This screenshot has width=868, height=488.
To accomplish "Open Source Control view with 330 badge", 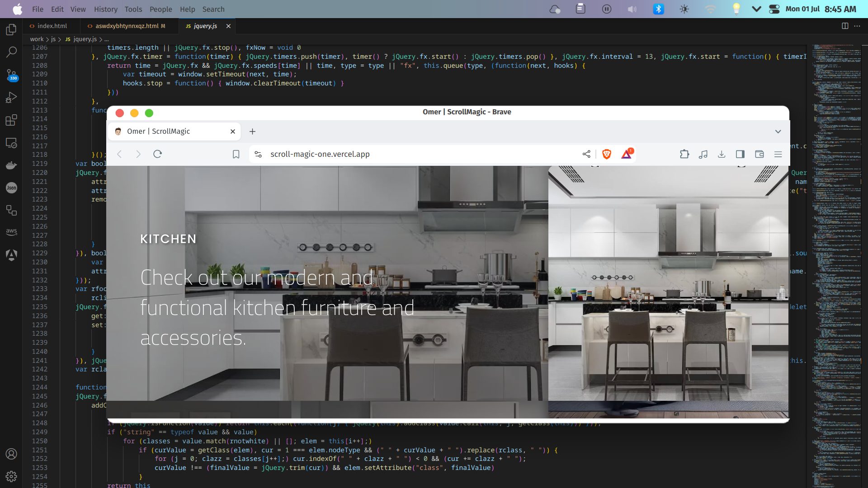I will point(11,75).
